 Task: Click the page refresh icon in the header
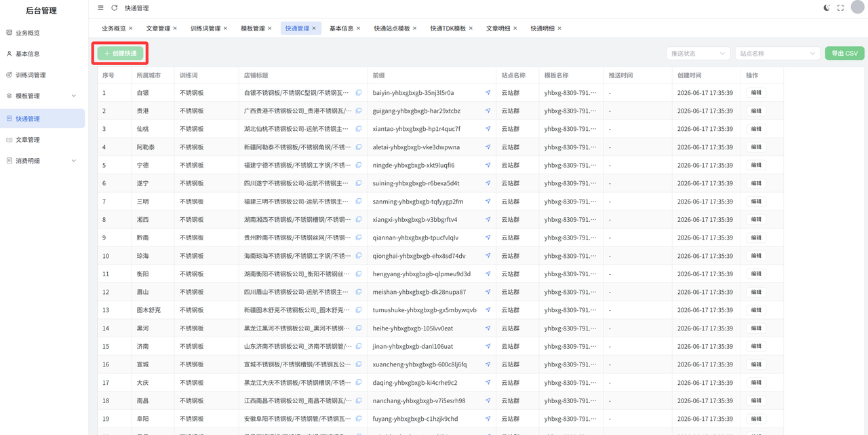[115, 8]
